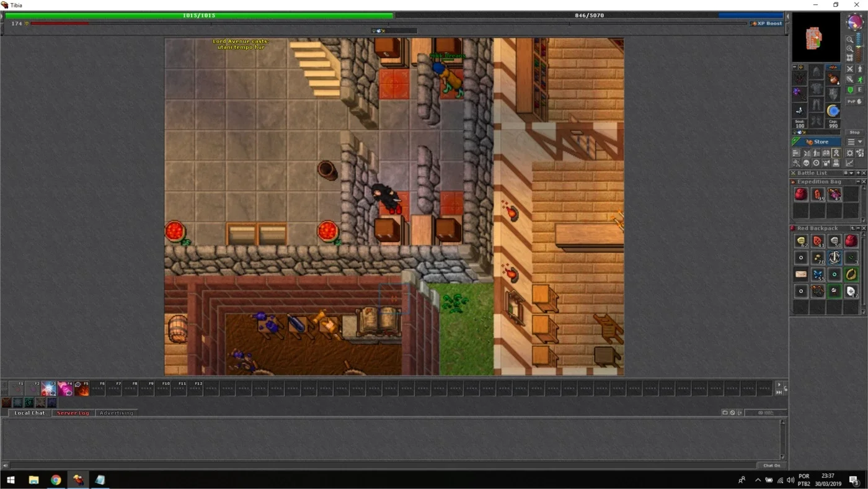
Task: Toggle chase opponent (green running figure)
Action: click(x=860, y=79)
